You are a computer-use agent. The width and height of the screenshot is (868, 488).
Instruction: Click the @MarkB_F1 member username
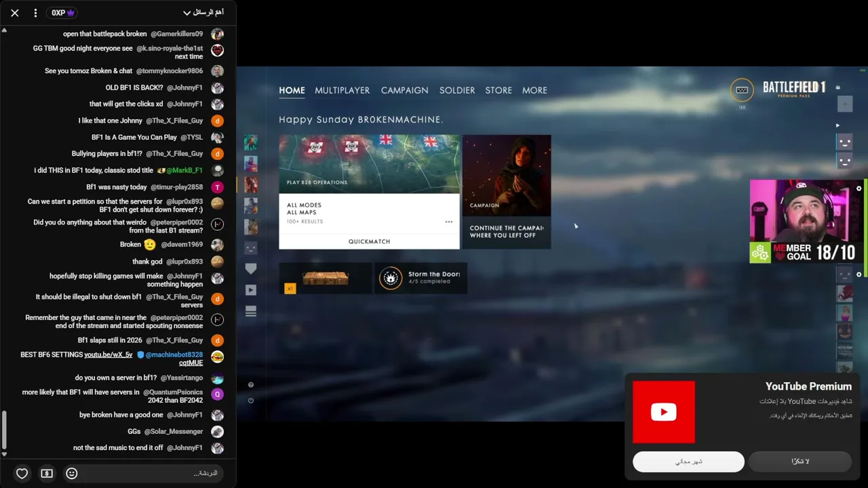tap(184, 170)
